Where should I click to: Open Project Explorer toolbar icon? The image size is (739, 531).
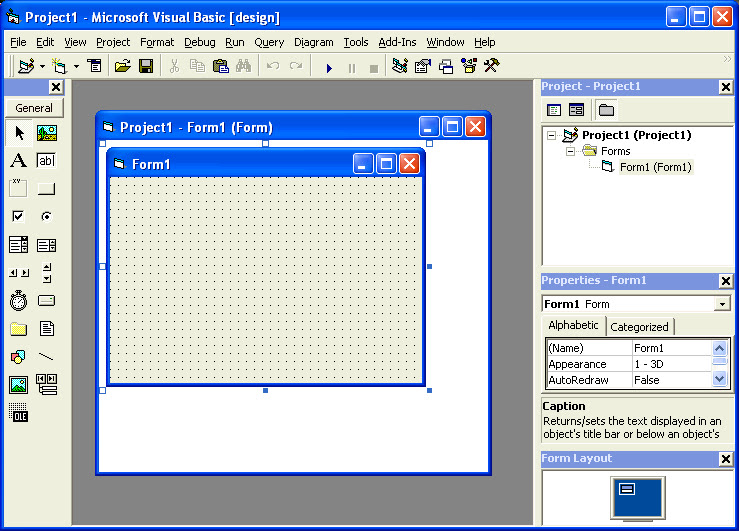point(400,66)
